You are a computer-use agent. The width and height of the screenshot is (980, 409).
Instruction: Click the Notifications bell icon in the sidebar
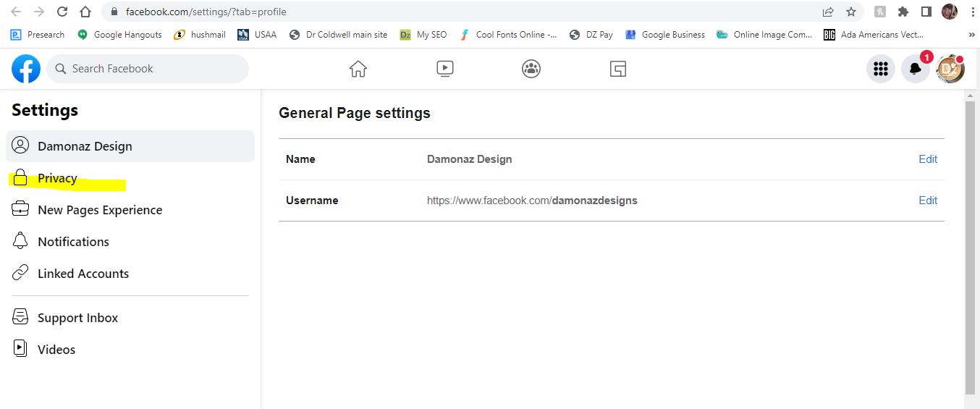tap(20, 241)
